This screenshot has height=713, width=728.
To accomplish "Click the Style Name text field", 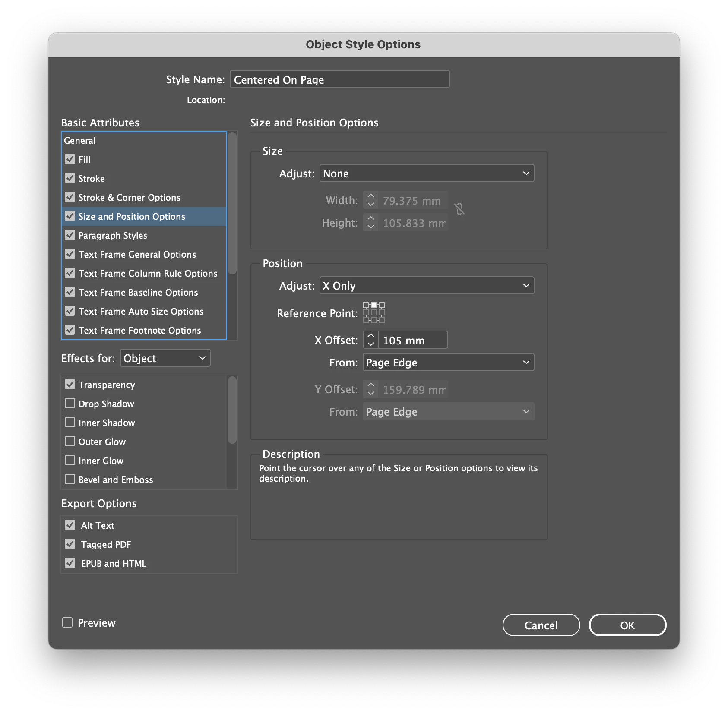I will [340, 79].
